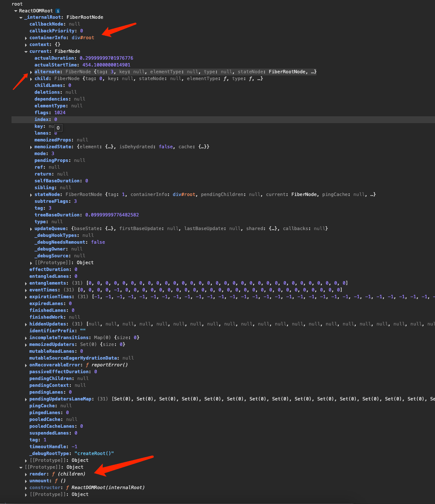Expand the memoizedState object
This screenshot has height=504, width=435.
click(x=31, y=147)
